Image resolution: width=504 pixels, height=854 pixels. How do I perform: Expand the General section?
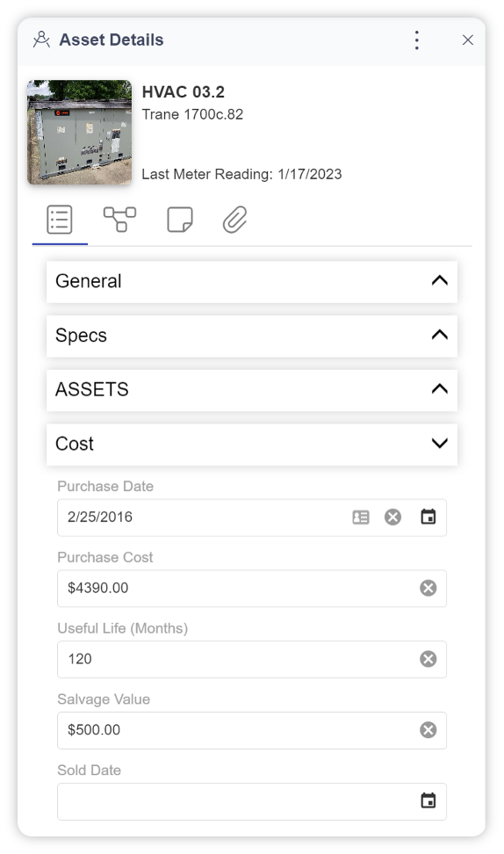pyautogui.click(x=251, y=281)
